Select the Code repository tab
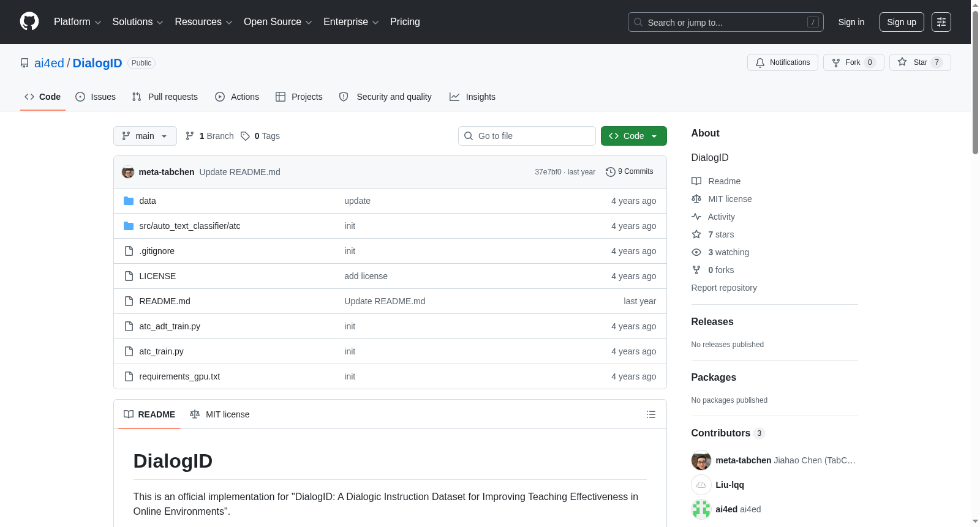Screen dimensions: 980x527 point(43,97)
